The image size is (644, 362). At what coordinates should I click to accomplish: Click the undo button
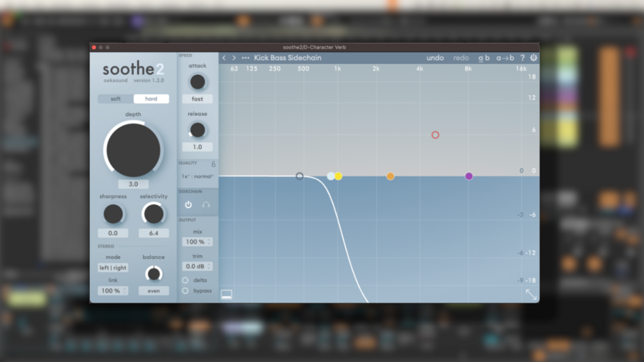pos(435,58)
